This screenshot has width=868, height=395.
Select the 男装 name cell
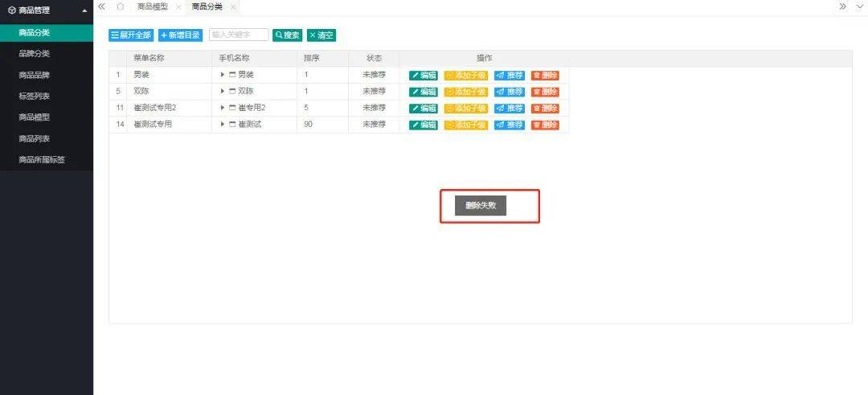[x=169, y=75]
